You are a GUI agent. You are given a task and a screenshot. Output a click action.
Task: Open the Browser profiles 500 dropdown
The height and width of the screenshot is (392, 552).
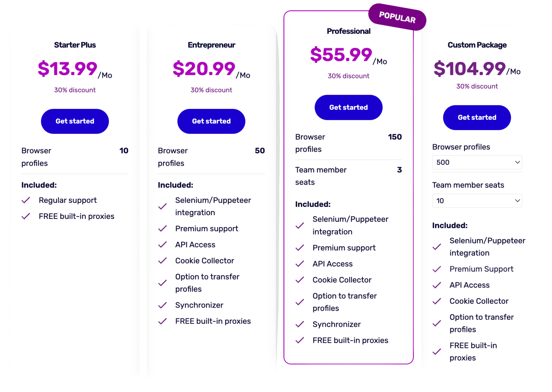477,162
